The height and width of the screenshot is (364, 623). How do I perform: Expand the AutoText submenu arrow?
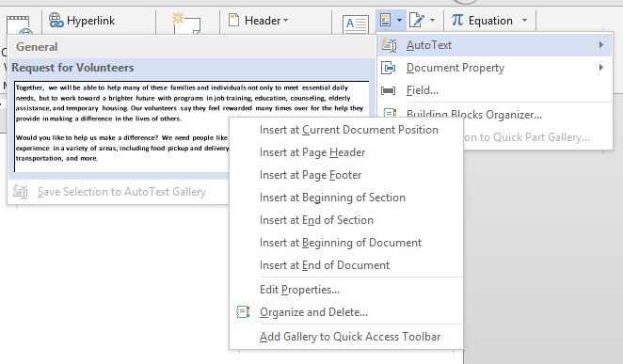[x=601, y=45]
